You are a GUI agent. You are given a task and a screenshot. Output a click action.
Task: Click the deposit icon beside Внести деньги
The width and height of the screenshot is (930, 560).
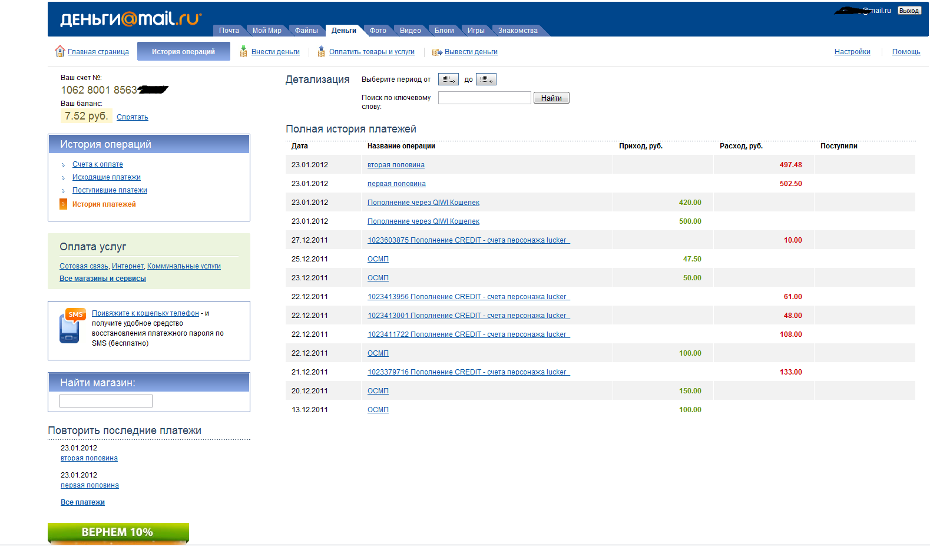243,52
